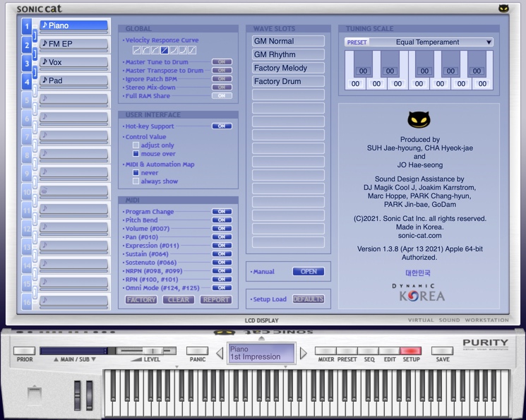Click the lit SETUP page button
This screenshot has height=420, width=526.
coord(411,351)
